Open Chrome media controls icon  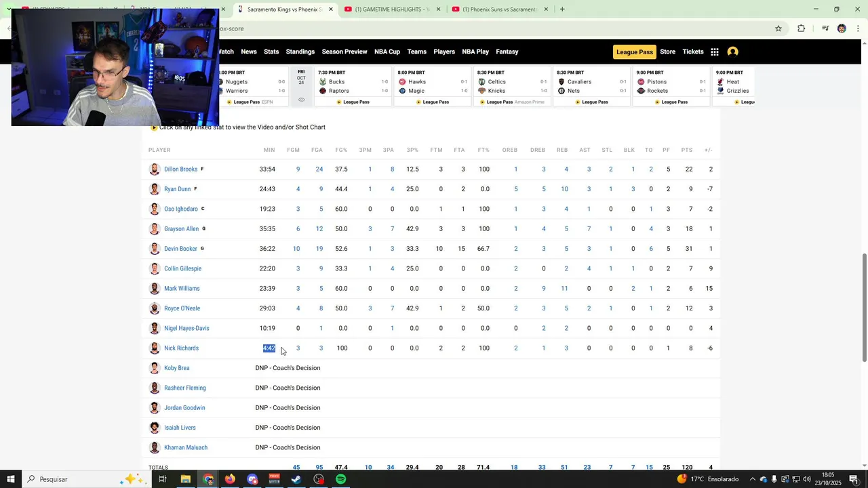pyautogui.click(x=825, y=28)
